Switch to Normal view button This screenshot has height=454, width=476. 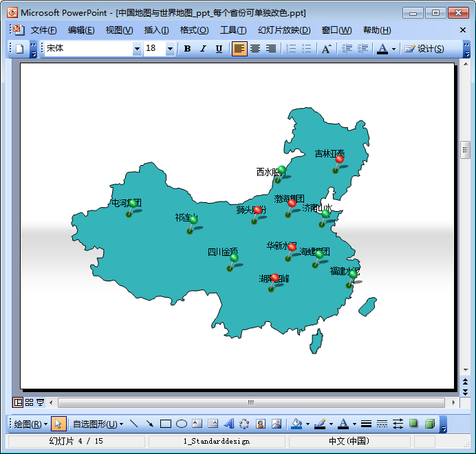pyautogui.click(x=18, y=402)
